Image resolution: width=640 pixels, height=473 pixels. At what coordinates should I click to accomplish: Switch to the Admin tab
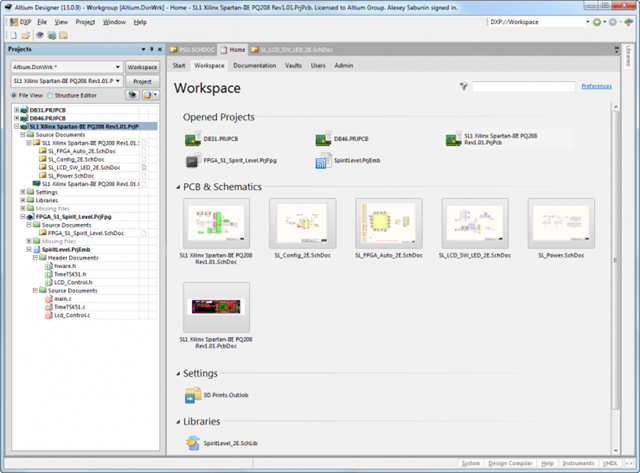tap(344, 65)
